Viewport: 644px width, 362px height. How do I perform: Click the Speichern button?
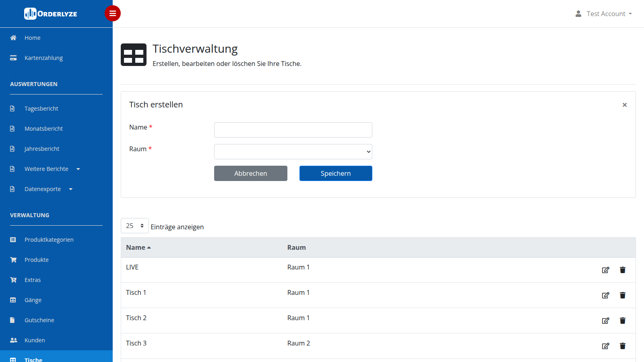tap(336, 173)
